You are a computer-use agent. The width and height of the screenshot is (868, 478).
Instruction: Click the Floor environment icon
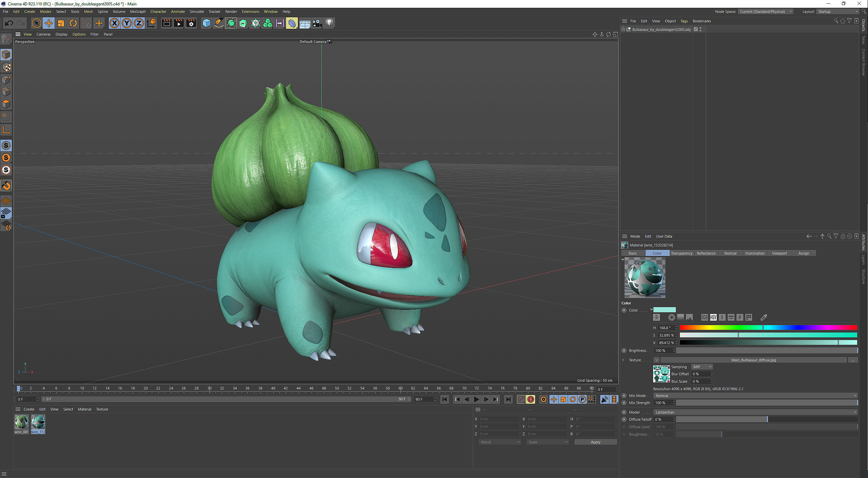coord(305,23)
